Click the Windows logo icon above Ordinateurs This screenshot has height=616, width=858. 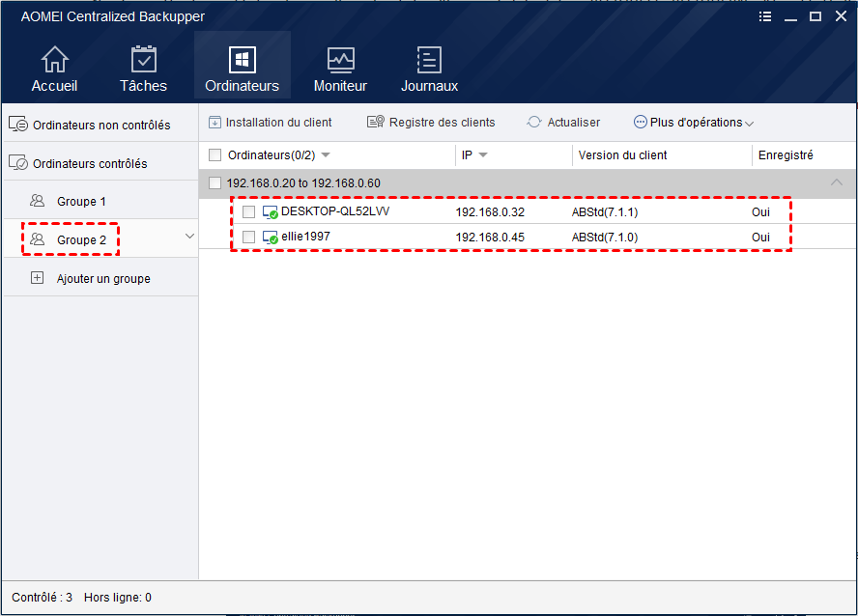[x=243, y=60]
